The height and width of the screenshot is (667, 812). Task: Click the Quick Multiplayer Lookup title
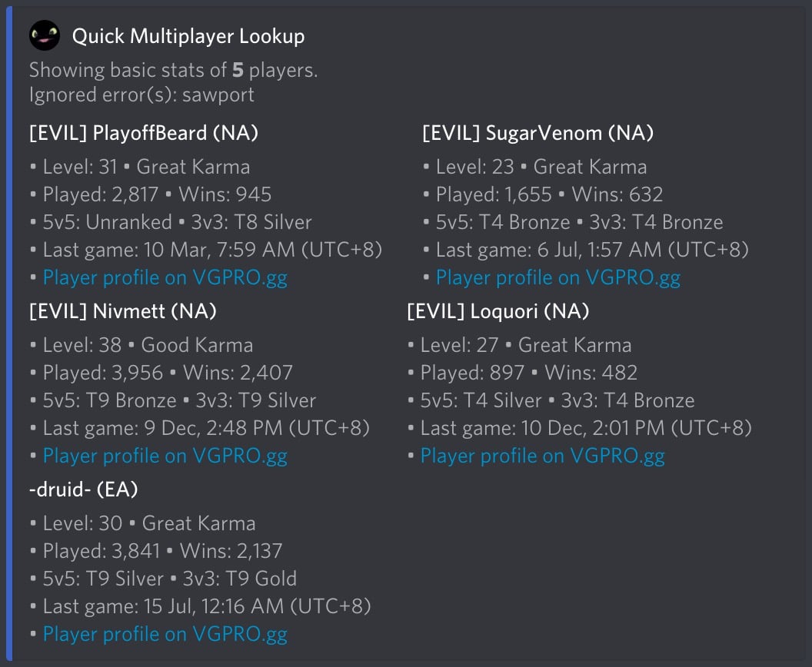tap(188, 35)
